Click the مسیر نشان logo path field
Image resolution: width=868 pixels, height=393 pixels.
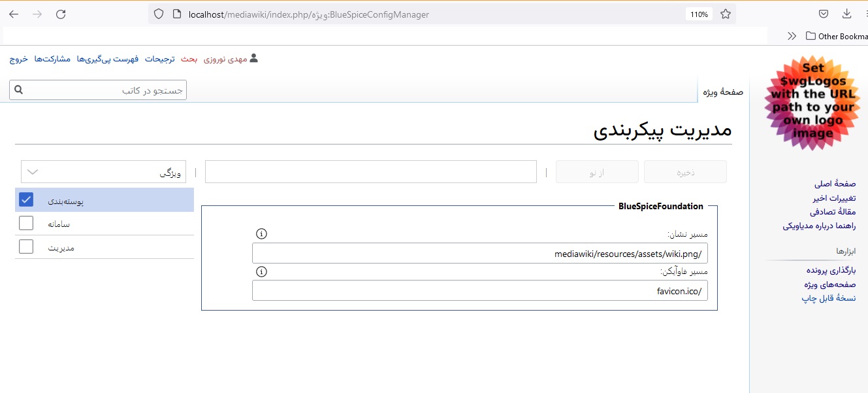pos(480,253)
